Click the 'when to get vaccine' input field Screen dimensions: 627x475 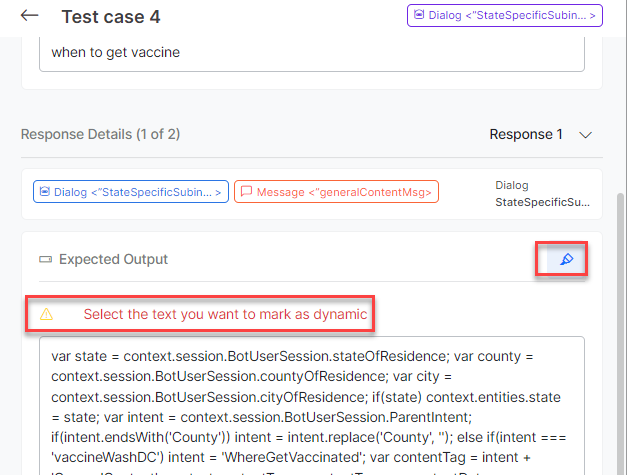[311, 52]
